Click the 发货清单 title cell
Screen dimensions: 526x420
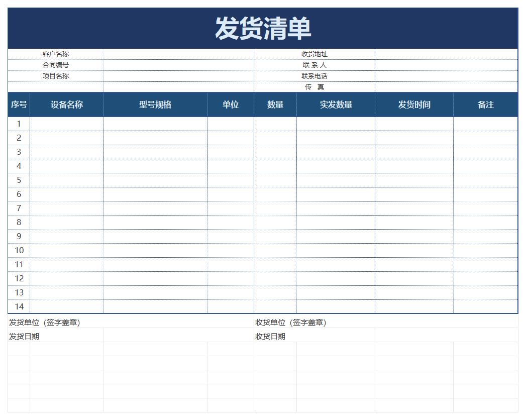tap(263, 28)
